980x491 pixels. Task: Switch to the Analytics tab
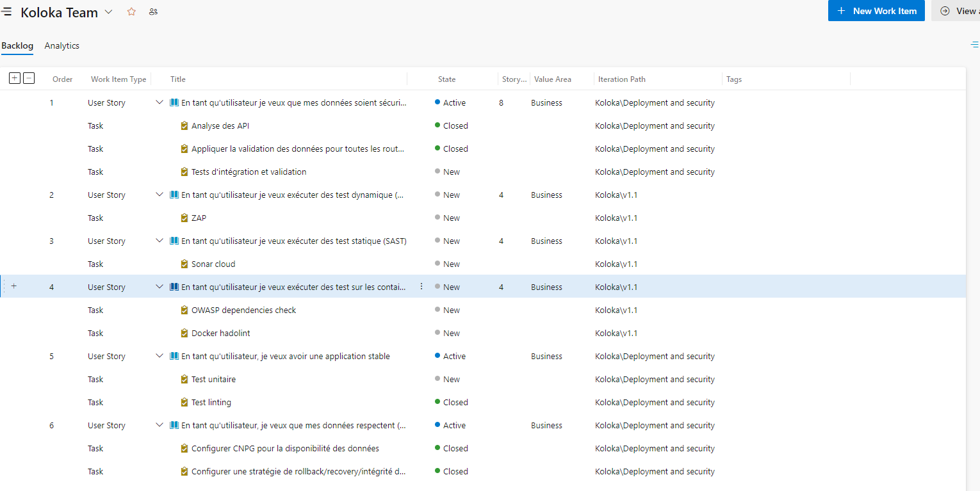tap(62, 45)
